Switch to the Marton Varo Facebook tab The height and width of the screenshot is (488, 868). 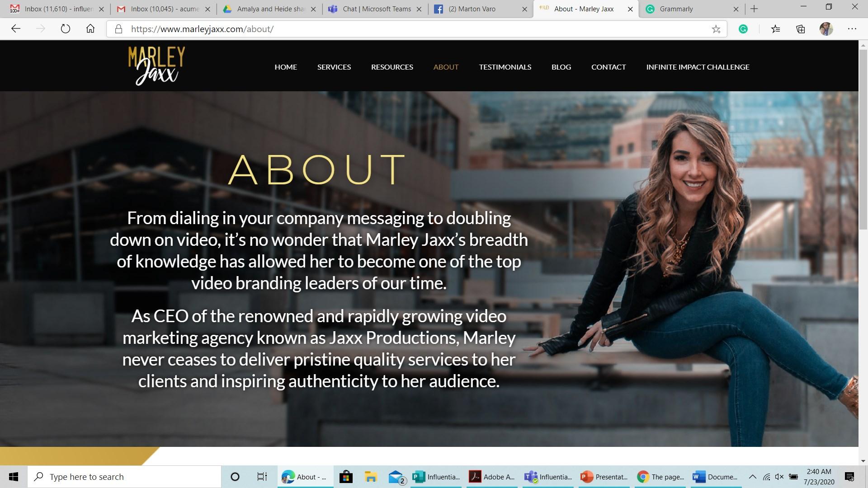click(481, 9)
